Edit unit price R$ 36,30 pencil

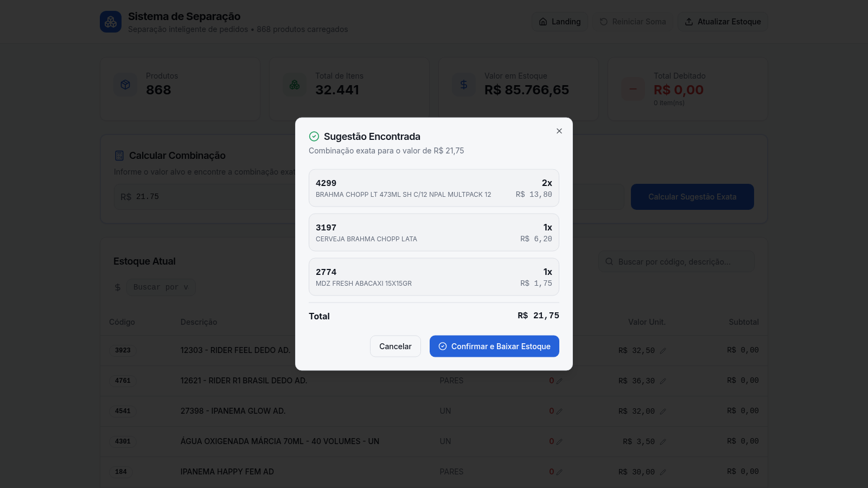point(663,381)
